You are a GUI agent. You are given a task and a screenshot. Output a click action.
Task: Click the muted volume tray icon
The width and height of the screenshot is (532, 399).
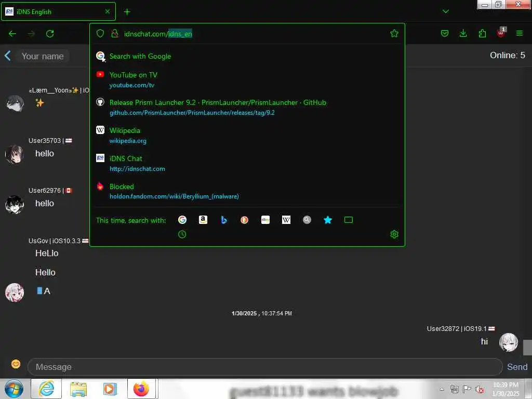click(x=480, y=389)
